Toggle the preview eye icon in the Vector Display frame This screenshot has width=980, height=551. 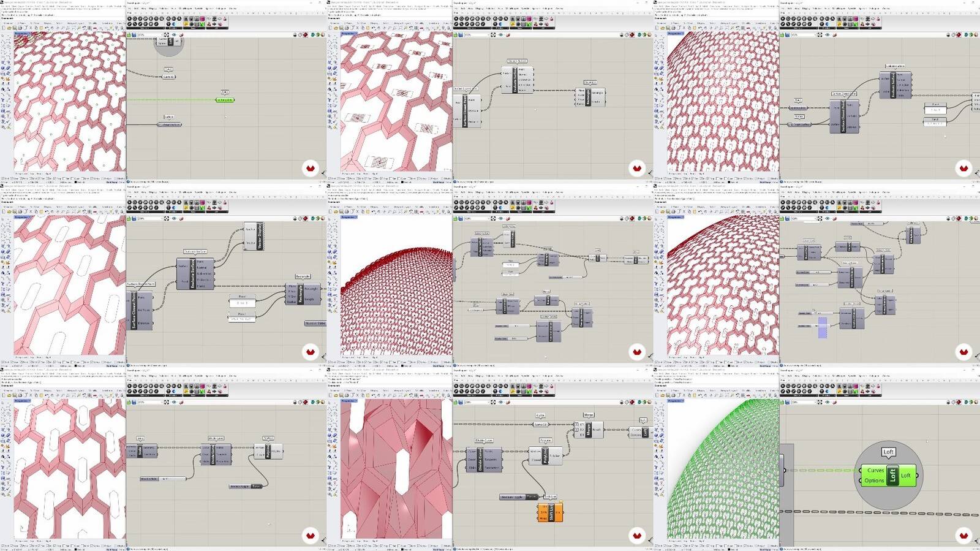175,218
